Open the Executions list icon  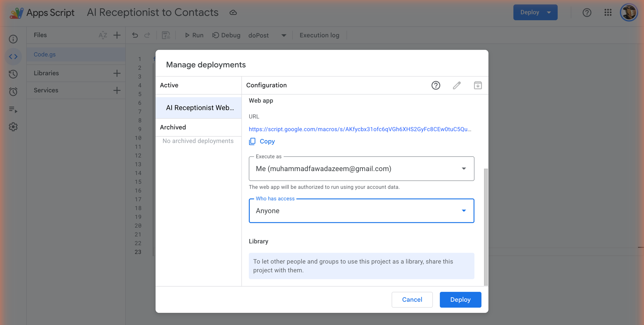13,110
